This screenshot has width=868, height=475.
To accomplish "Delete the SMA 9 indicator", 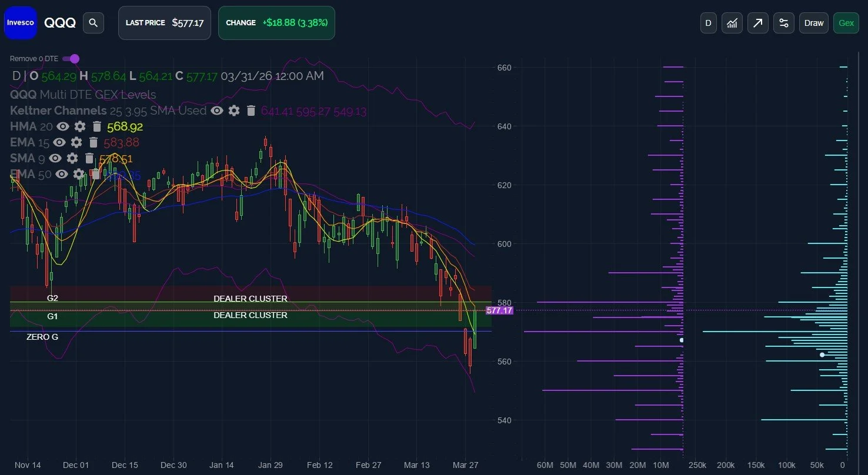I will coord(89,158).
